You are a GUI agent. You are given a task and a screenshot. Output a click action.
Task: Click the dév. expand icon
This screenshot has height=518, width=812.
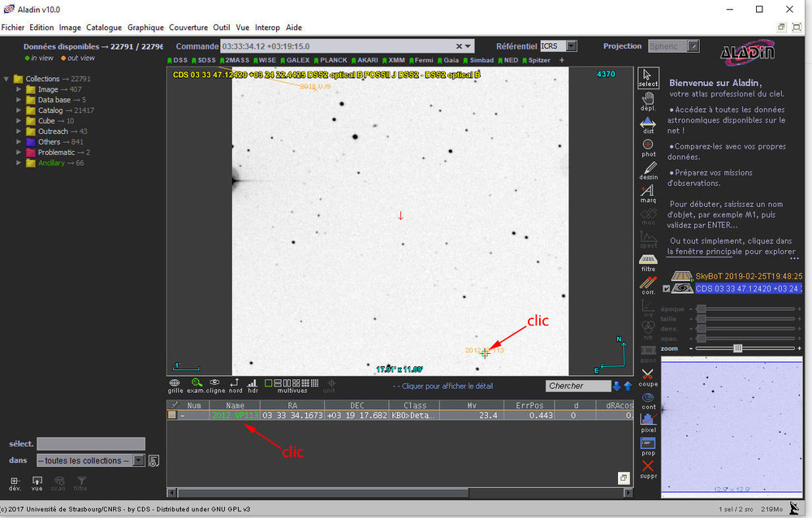15,483
